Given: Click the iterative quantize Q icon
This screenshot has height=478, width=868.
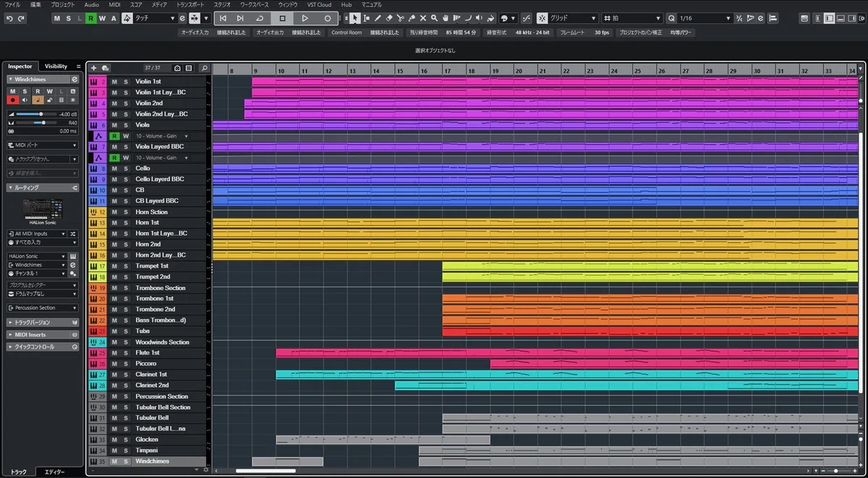Looking at the screenshot, I should [x=671, y=18].
